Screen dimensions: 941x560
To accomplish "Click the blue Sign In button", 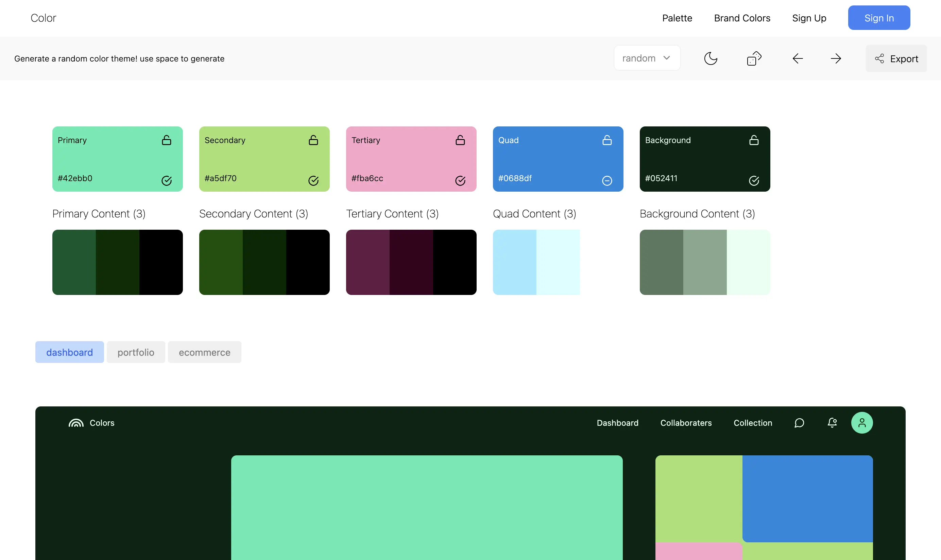I will coord(879,18).
